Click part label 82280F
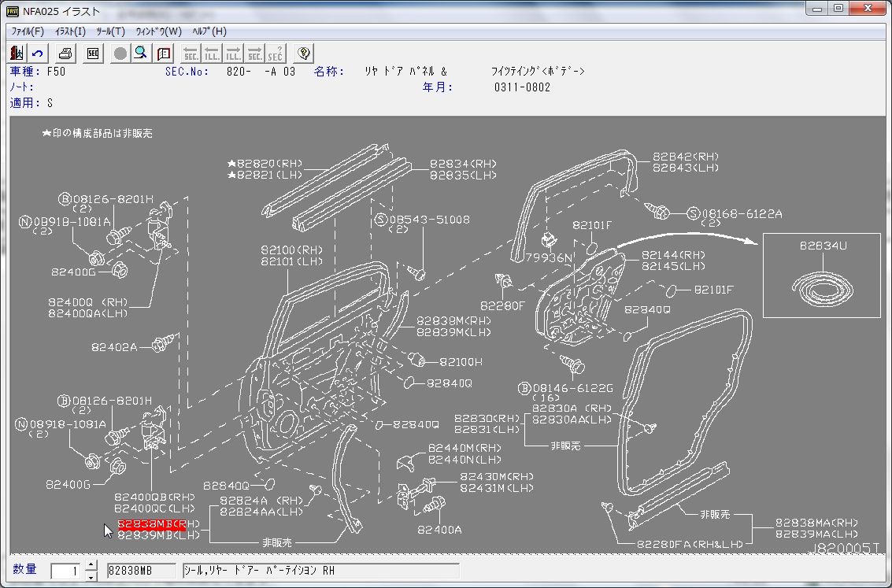This screenshot has height=588, width=892. tap(502, 306)
